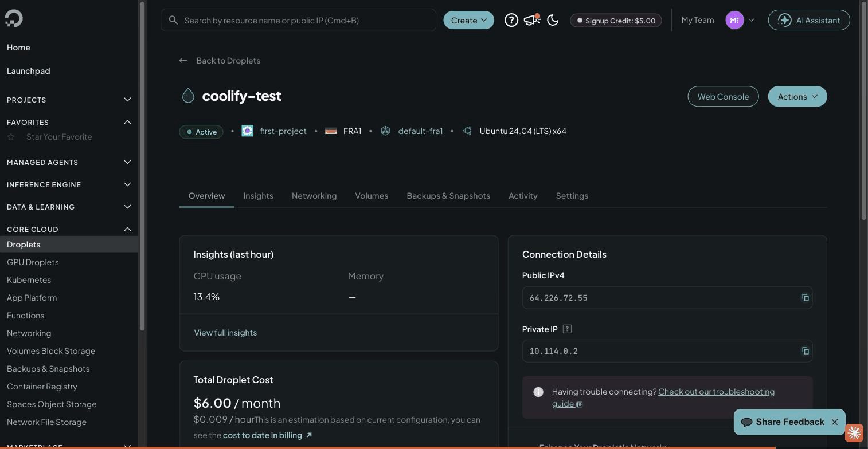Click the Ubuntu distribution icon

coord(467,131)
